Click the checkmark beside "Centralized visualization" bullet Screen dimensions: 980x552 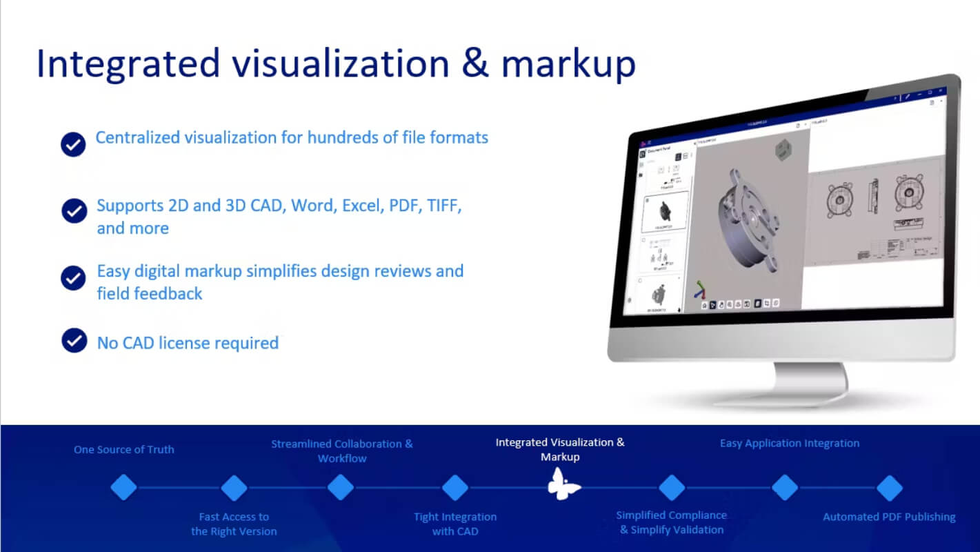point(73,144)
